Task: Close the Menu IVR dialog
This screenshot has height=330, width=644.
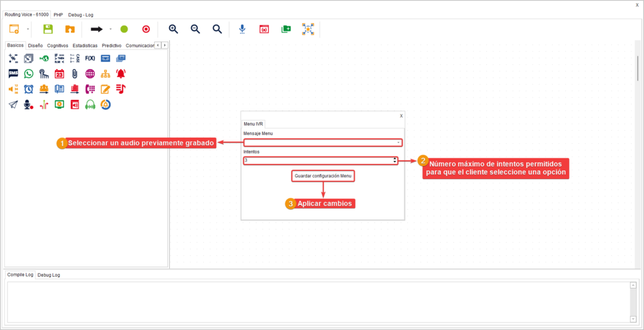Action: (401, 116)
